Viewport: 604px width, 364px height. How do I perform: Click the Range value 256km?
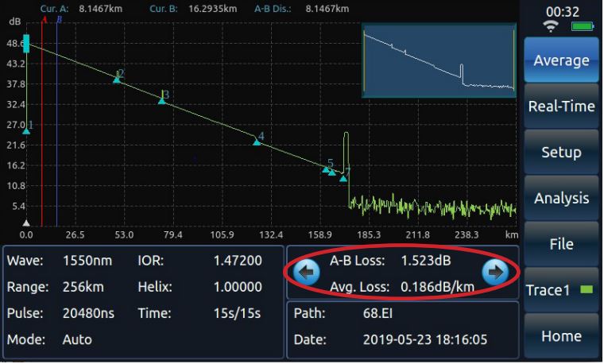click(83, 287)
